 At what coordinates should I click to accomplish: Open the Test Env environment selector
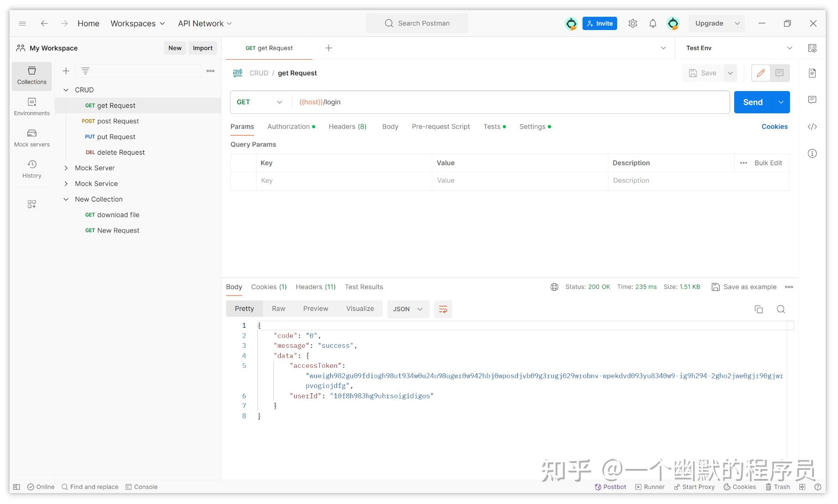737,48
